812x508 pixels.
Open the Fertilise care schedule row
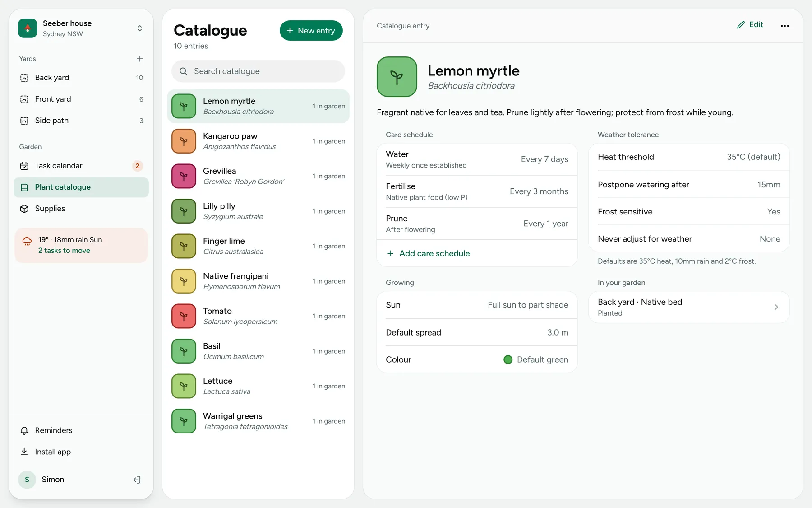tap(477, 191)
